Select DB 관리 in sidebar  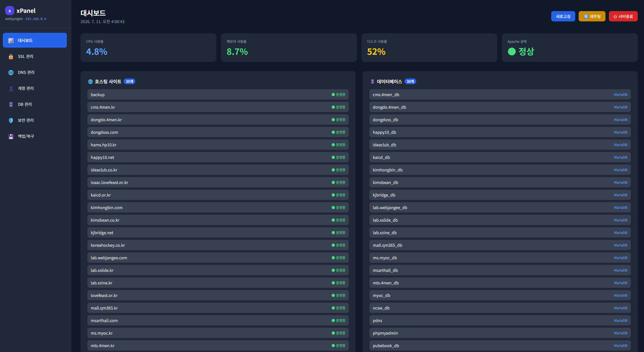(x=35, y=104)
